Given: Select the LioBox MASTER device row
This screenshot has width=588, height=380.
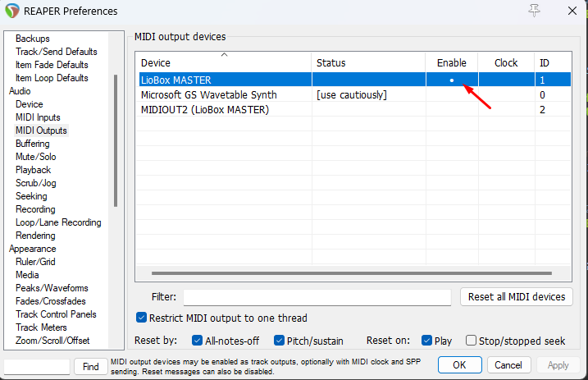Looking at the screenshot, I should [x=355, y=80].
